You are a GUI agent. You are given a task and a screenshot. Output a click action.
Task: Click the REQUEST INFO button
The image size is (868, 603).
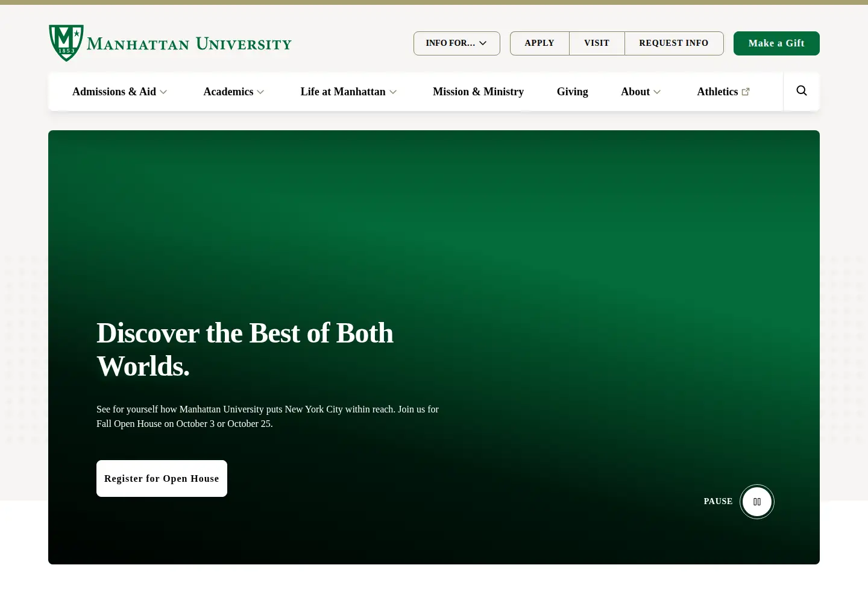[674, 43]
